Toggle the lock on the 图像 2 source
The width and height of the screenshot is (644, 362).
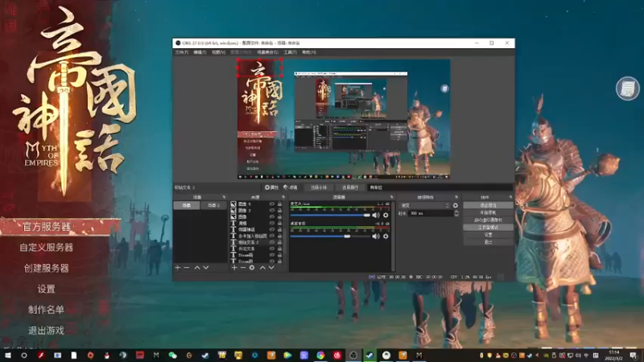[279, 210]
